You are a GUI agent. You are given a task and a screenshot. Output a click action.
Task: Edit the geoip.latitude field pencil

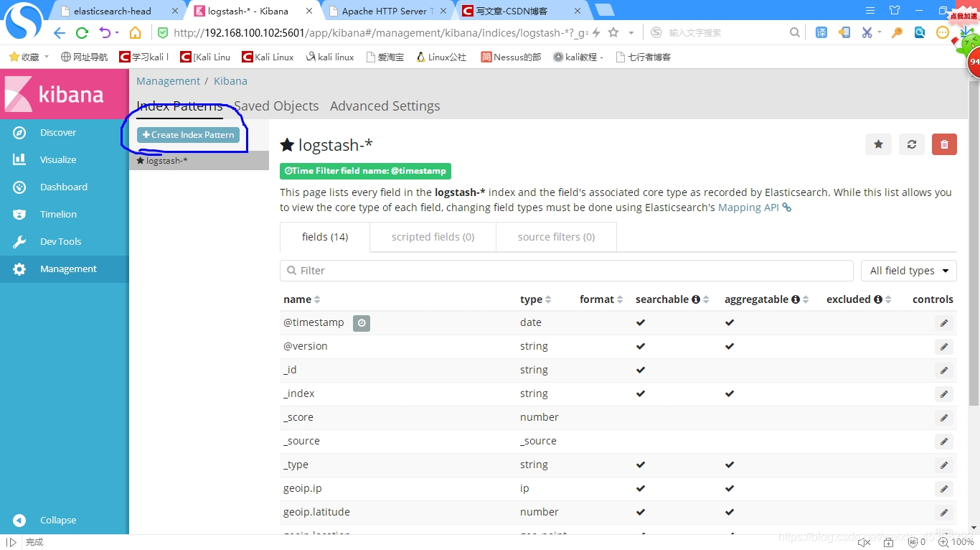coord(944,513)
